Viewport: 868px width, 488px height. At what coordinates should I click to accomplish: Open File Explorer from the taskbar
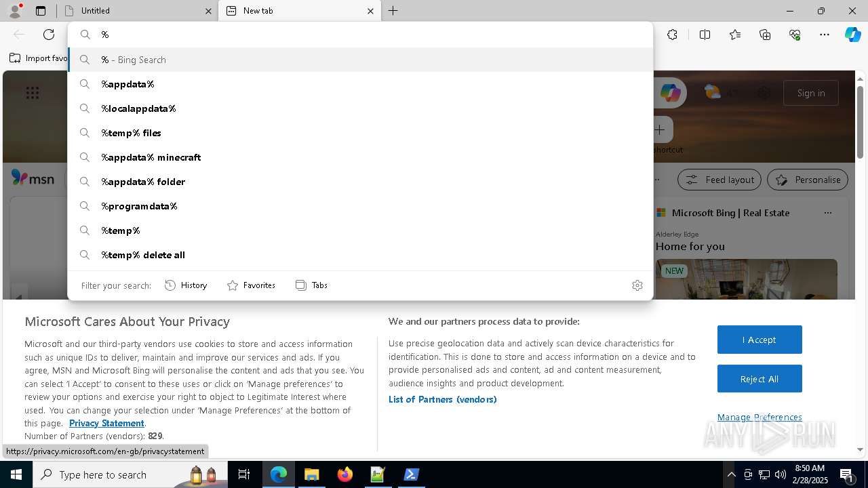[x=312, y=474]
